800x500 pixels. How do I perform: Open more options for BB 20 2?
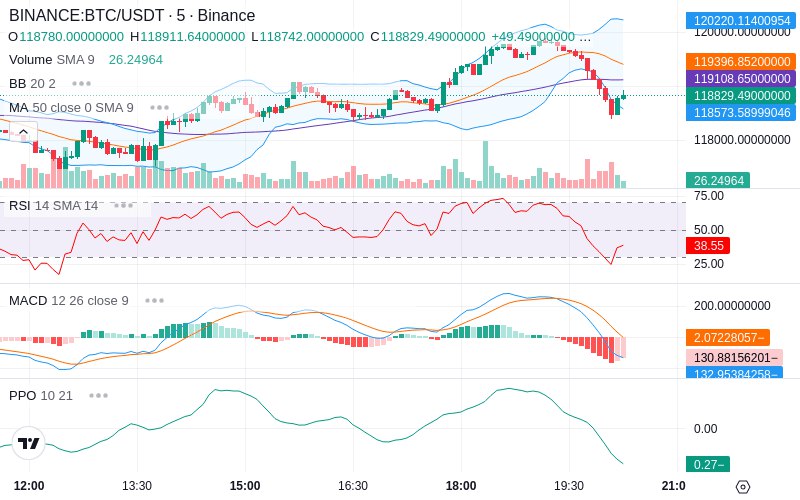tap(82, 84)
